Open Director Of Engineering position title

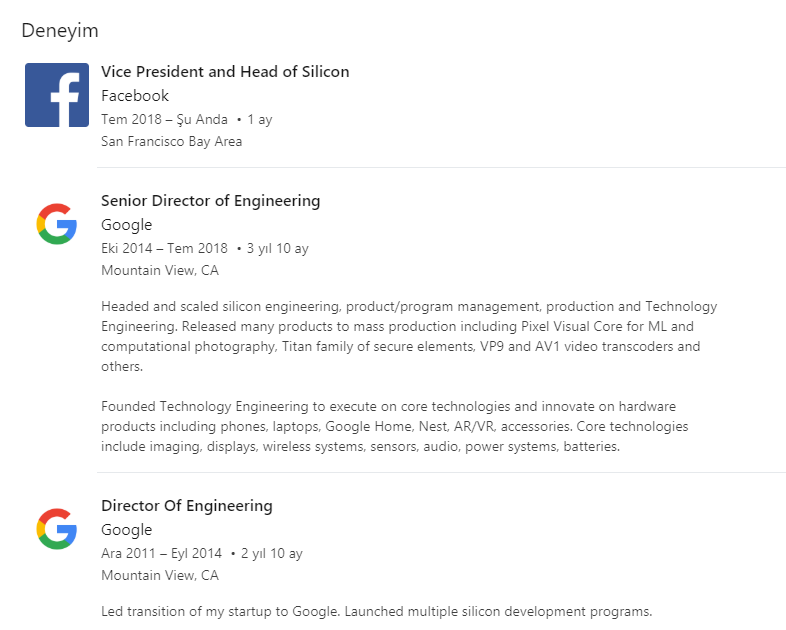tap(187, 506)
